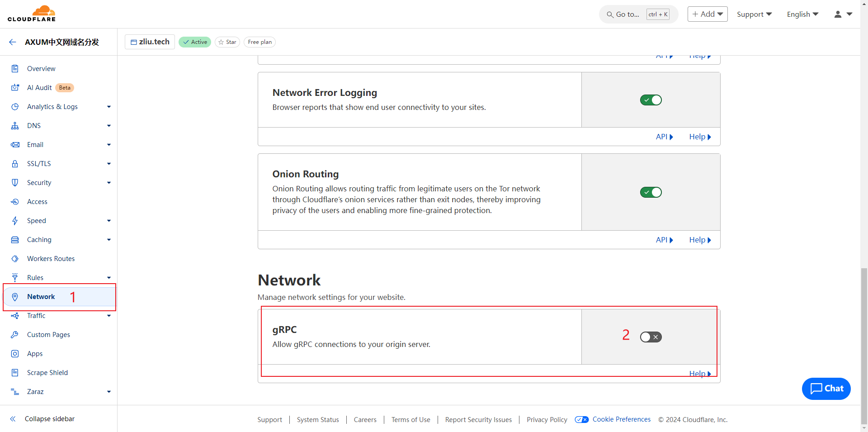The width and height of the screenshot is (868, 432).
Task: Open Scrape Shield in sidebar
Action: click(47, 373)
